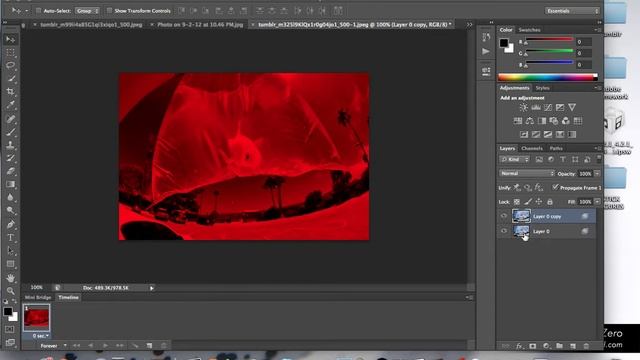Open the layer filter Kind dropdown
Viewport: 640px width, 360px height.
[514, 160]
